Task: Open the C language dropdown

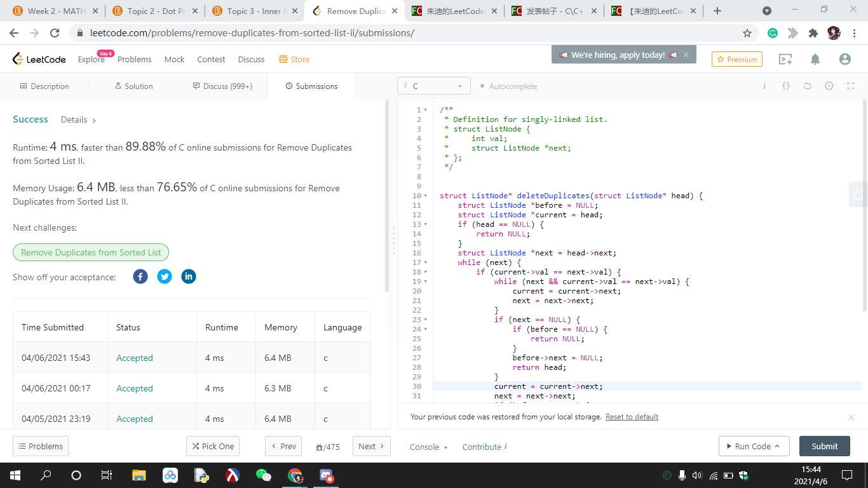Action: [434, 86]
